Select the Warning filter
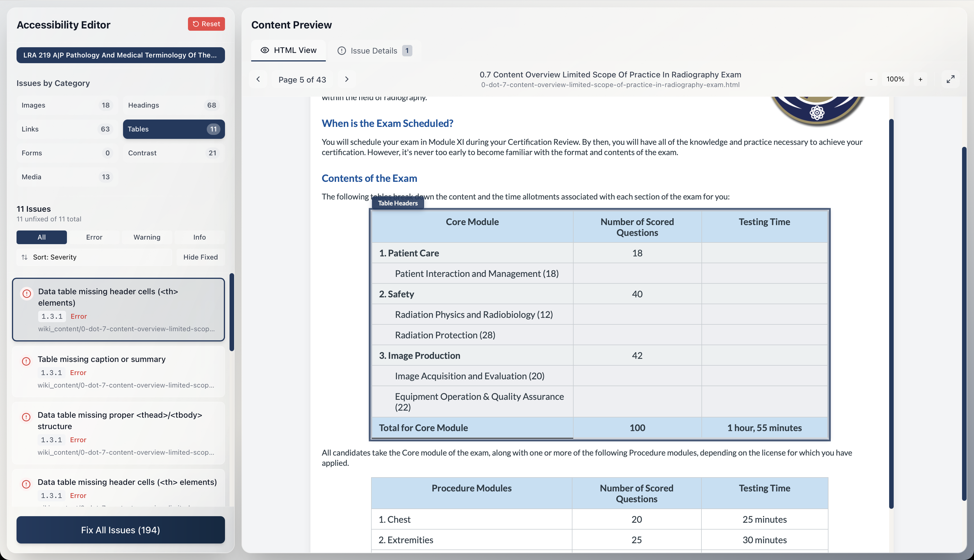This screenshot has height=560, width=974. click(x=147, y=237)
